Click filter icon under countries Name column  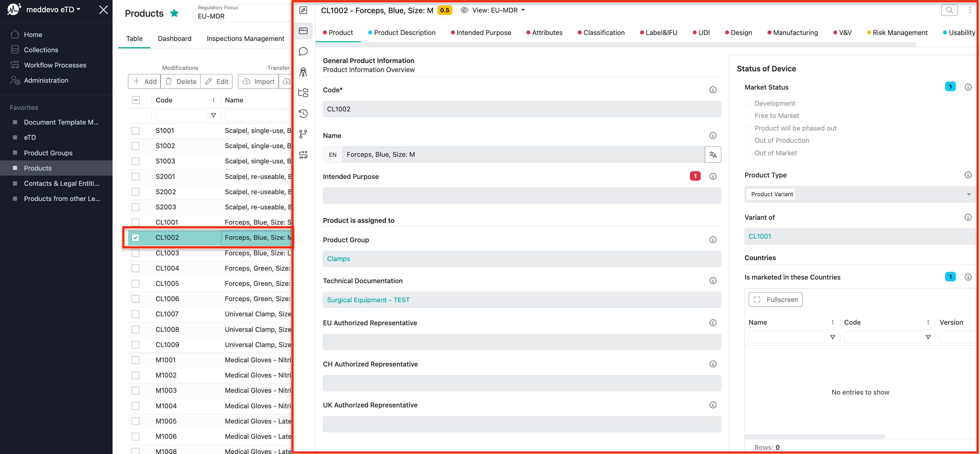[832, 337]
